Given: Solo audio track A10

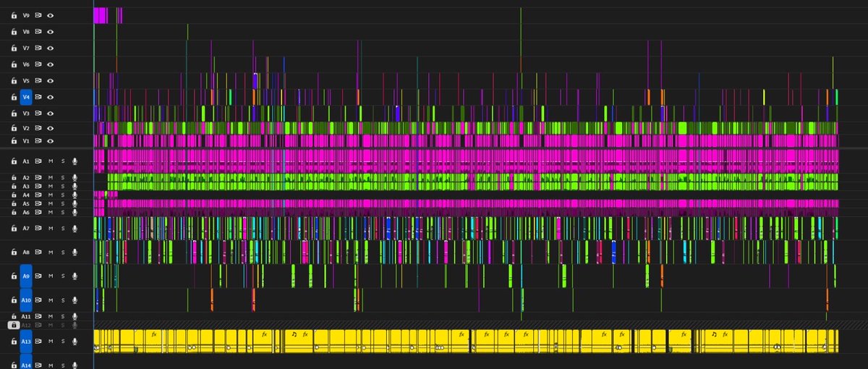Looking at the screenshot, I should pos(63,300).
